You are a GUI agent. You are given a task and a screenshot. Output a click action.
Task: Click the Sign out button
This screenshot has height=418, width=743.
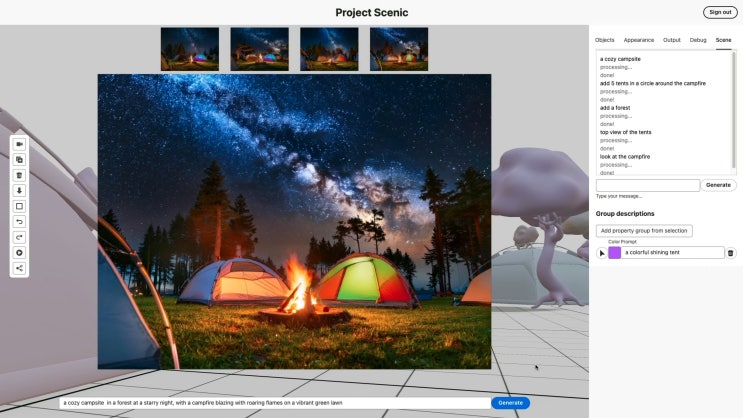tap(720, 12)
